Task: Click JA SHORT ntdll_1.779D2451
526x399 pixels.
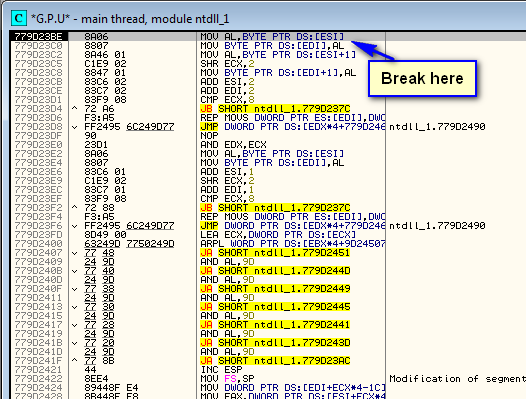Action: click(275, 253)
